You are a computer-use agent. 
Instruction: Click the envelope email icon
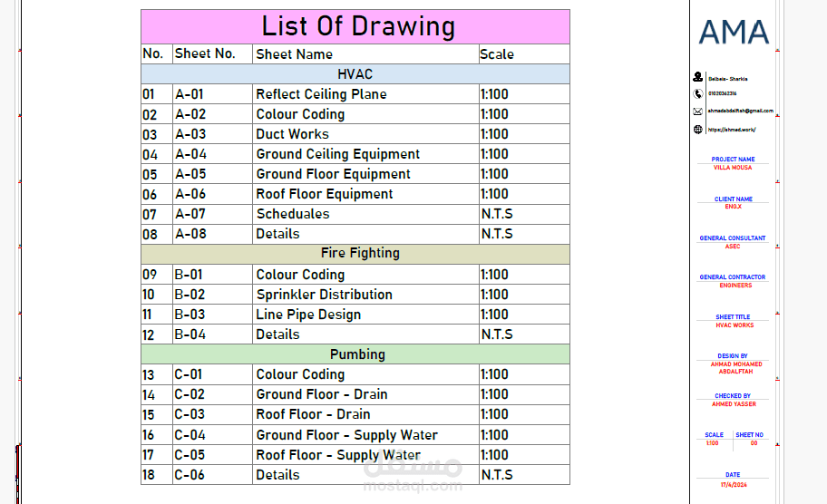(x=698, y=111)
